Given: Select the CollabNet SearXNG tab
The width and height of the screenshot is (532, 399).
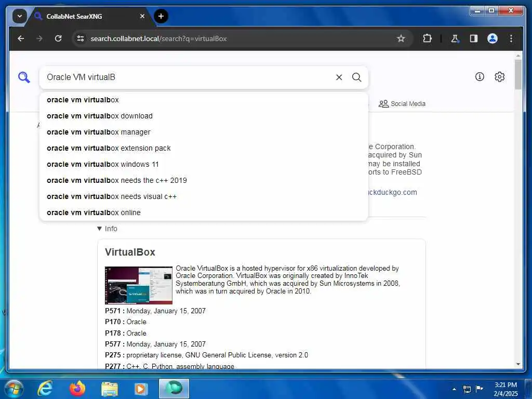Looking at the screenshot, I should click(88, 16).
